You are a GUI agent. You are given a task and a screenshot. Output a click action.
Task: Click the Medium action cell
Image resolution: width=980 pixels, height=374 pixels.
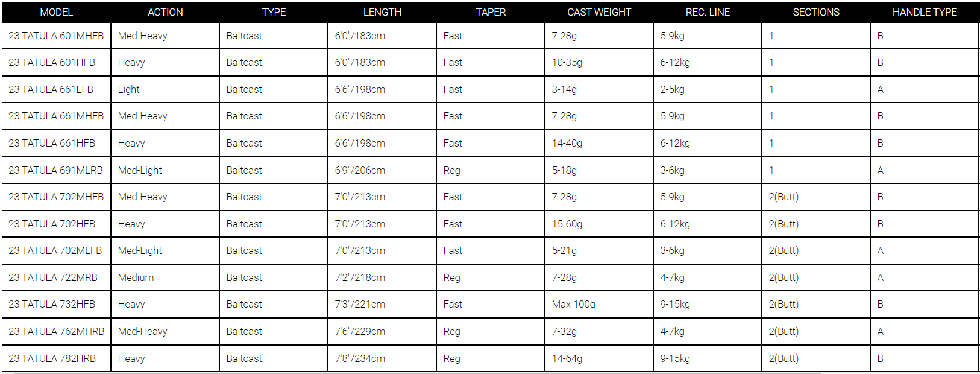165,278
